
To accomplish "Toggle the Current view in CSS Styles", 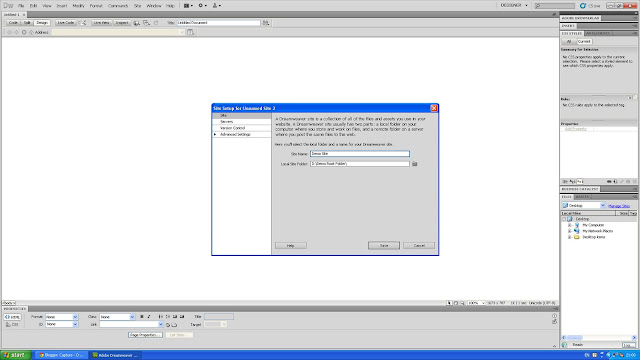I will 584,41.
